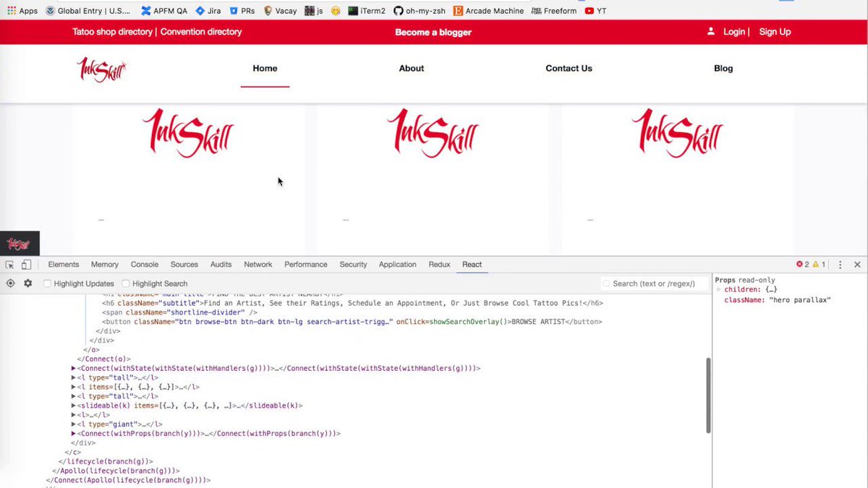The width and height of the screenshot is (868, 488).
Task: Switch to the Sources tab
Action: tap(184, 265)
